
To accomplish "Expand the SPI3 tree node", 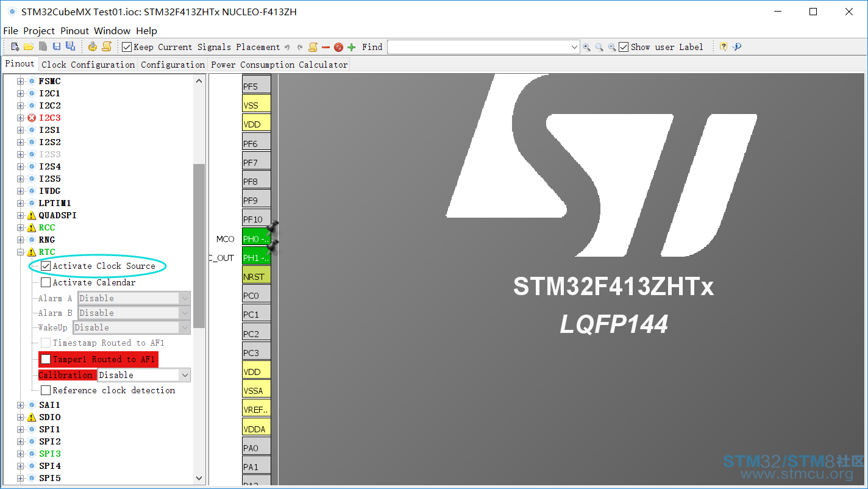I will 21,454.
